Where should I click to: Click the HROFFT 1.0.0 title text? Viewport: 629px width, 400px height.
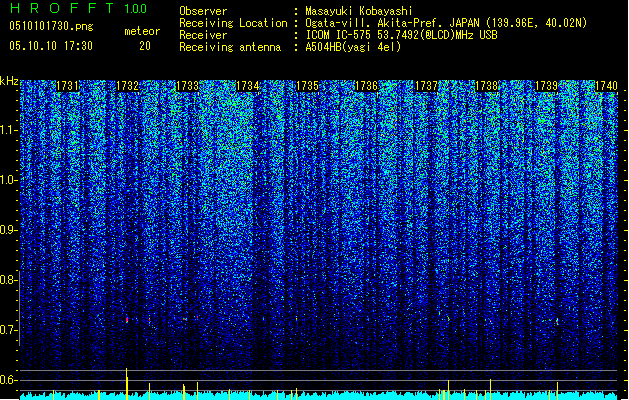78,8
